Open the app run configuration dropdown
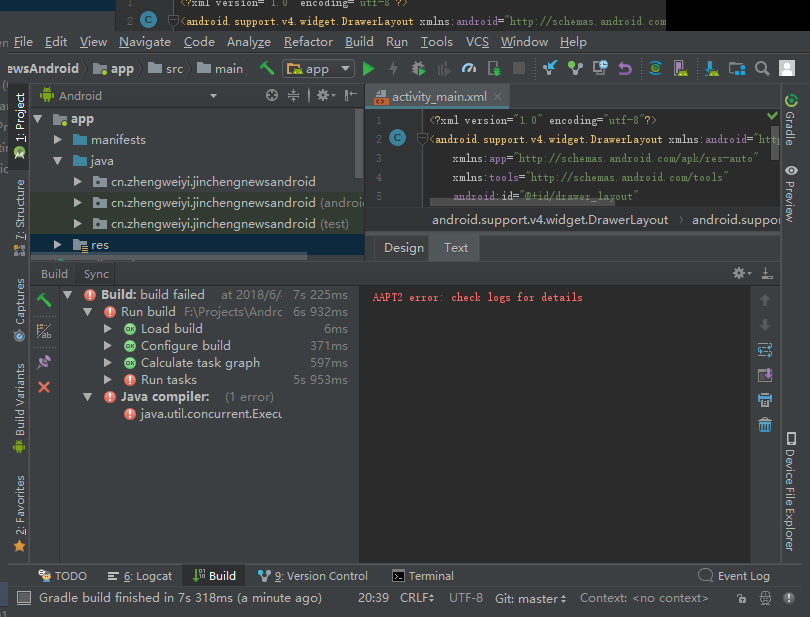 pos(318,69)
